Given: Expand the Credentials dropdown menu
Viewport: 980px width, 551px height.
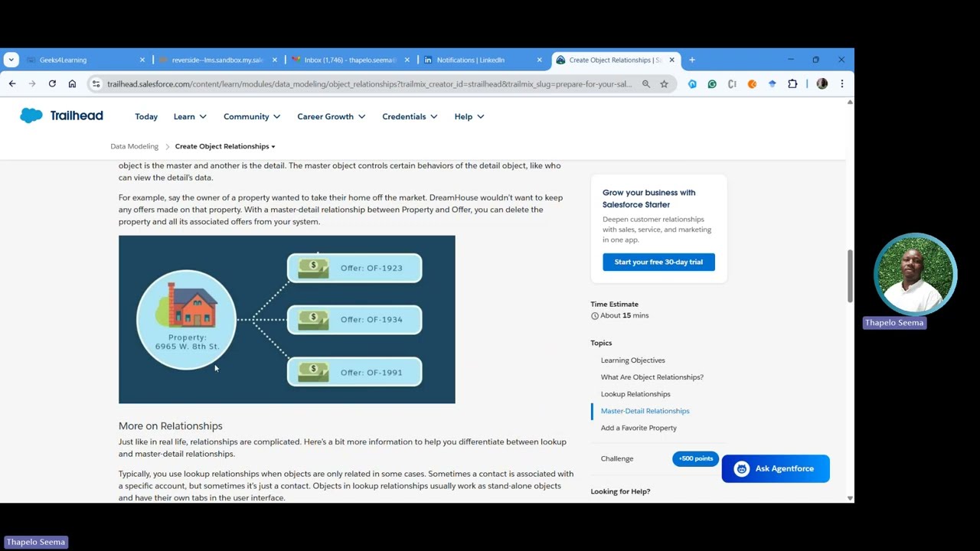Looking at the screenshot, I should click(410, 117).
